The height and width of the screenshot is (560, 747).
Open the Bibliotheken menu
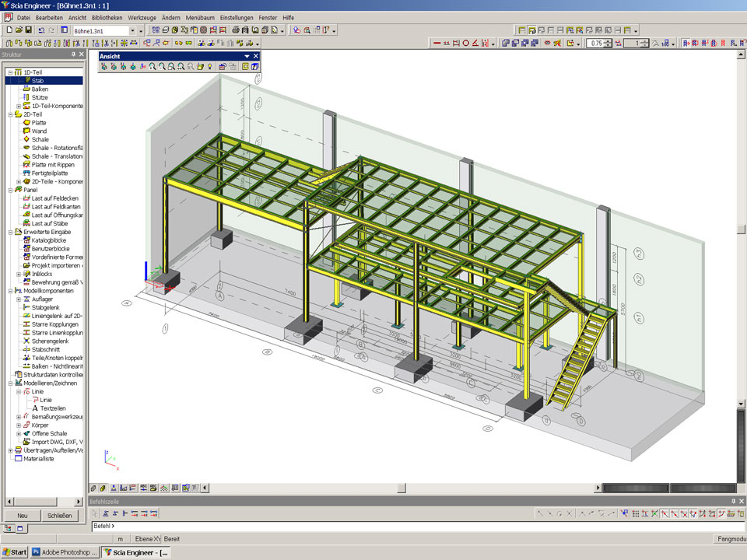(x=107, y=16)
